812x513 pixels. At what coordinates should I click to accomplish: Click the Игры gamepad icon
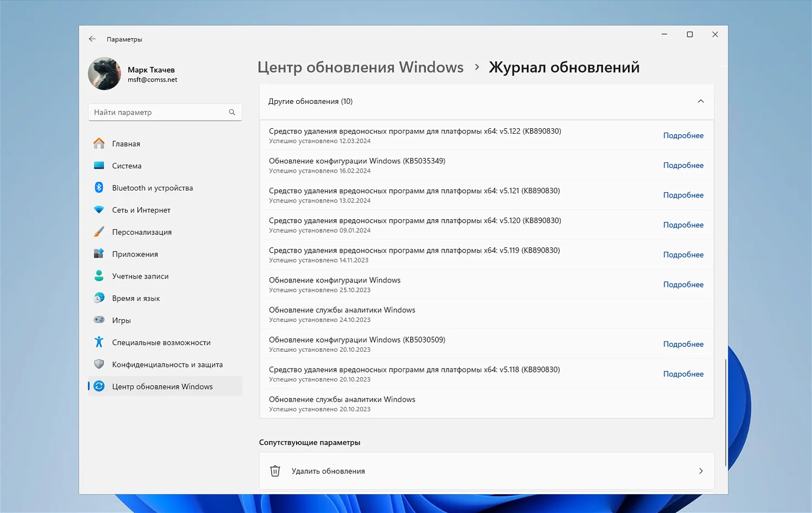tap(99, 320)
